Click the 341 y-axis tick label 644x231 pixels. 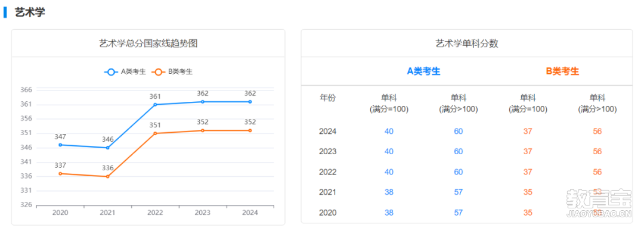tap(26, 162)
